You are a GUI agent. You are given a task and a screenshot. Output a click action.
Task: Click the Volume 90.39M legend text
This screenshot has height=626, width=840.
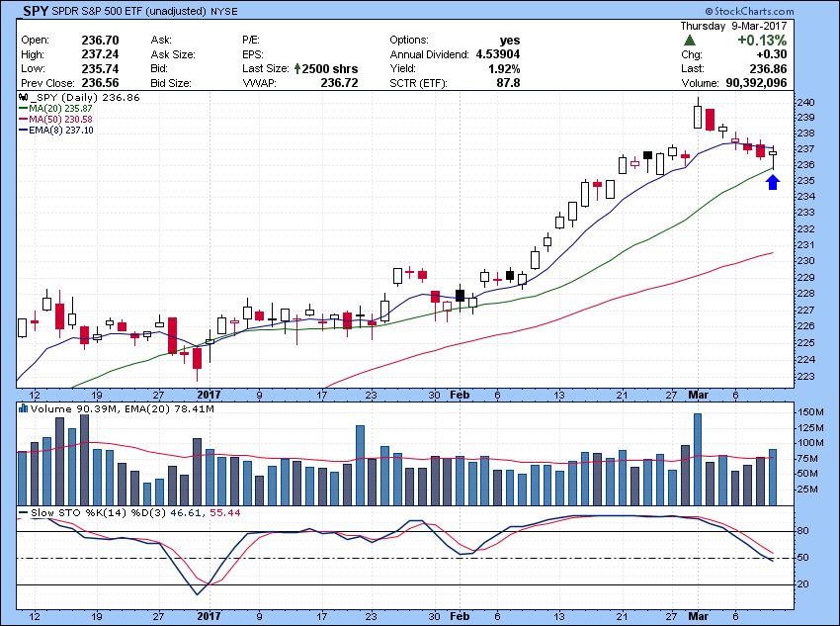click(x=75, y=409)
